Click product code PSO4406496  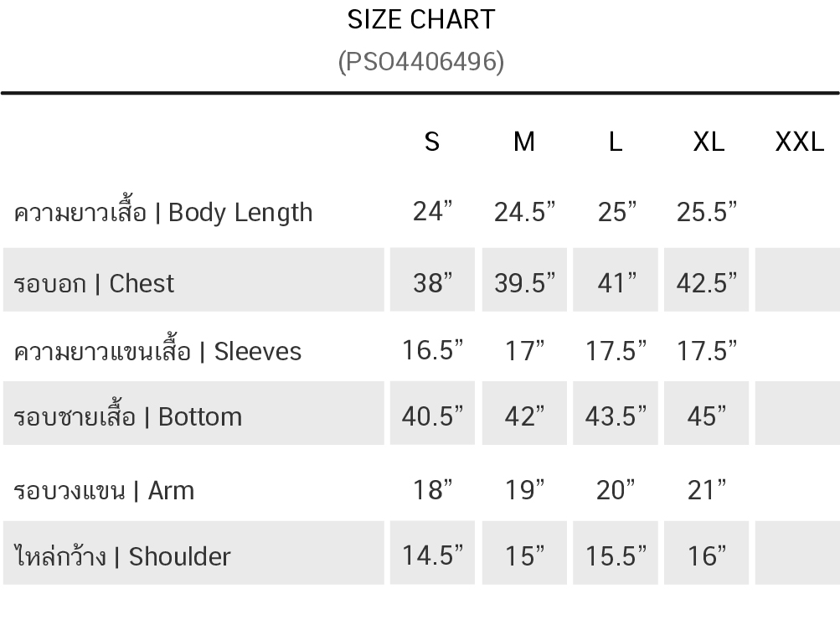click(421, 61)
